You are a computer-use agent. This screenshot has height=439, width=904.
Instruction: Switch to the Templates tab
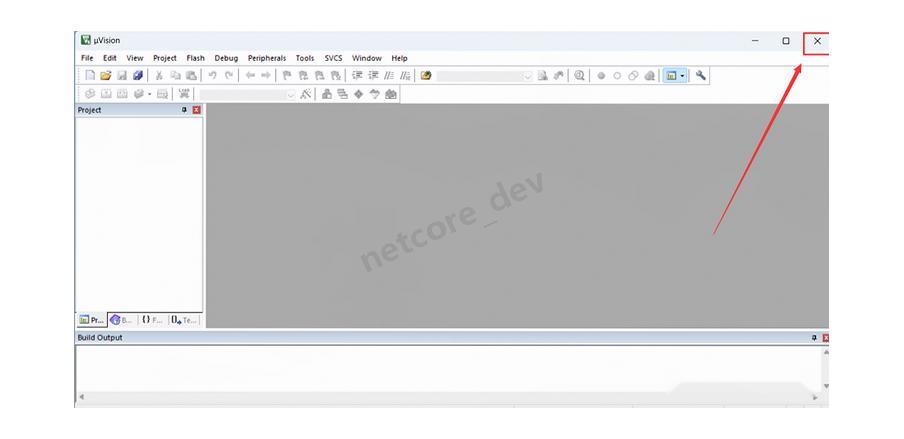[185, 320]
